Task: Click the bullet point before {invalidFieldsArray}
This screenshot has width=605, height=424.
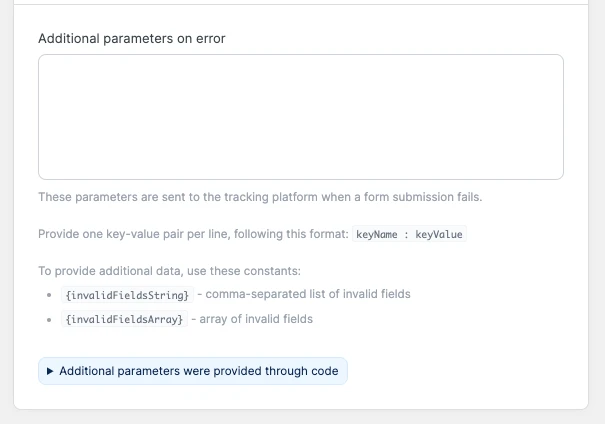Action: (50, 320)
